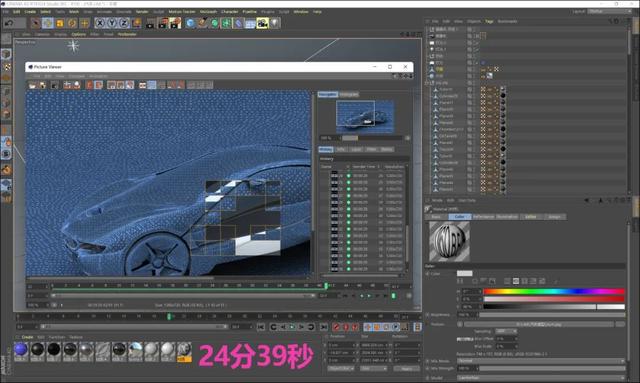Toggle the Mix Mode animation dot
Image resolution: width=640 pixels, height=383 pixels.
pos(427,361)
